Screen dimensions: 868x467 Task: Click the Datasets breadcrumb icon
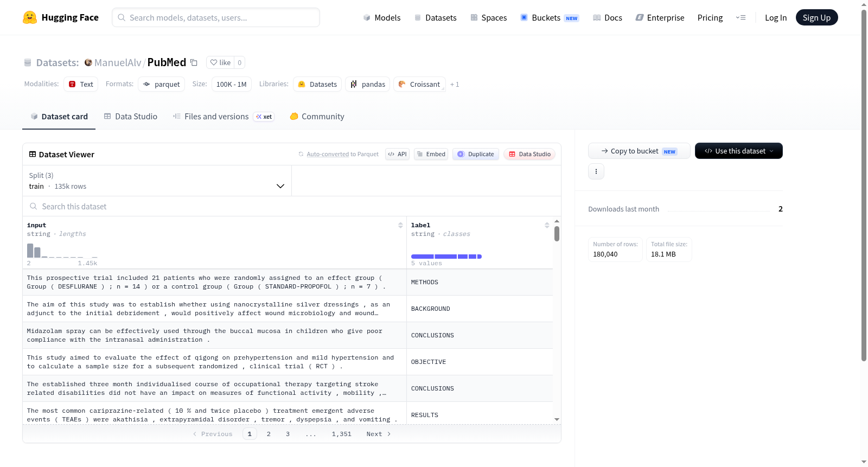(x=28, y=62)
